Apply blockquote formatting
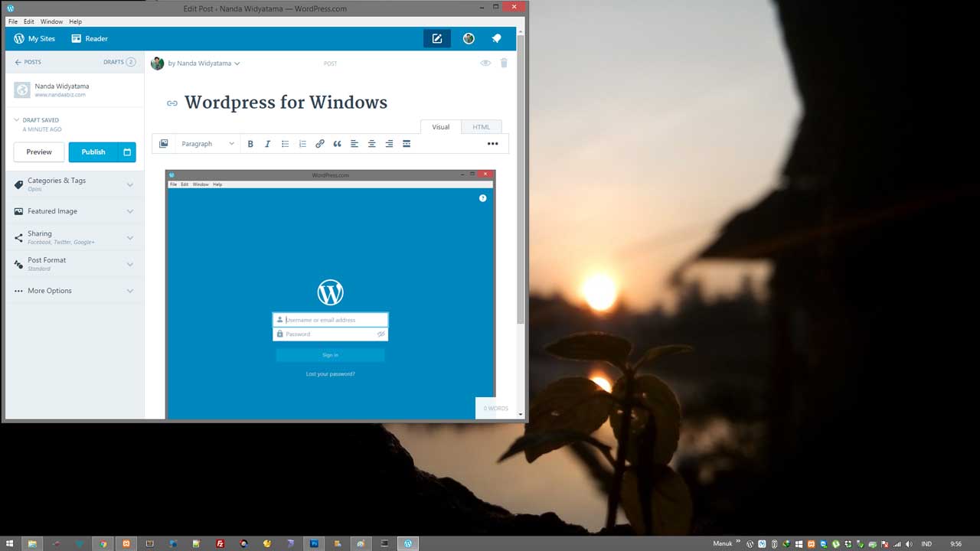The width and height of the screenshot is (980, 551). pyautogui.click(x=337, y=144)
